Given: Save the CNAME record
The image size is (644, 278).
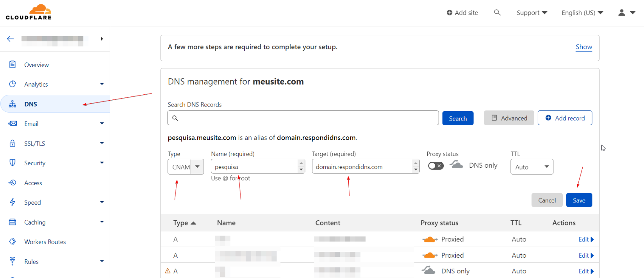Looking at the screenshot, I should click(579, 200).
